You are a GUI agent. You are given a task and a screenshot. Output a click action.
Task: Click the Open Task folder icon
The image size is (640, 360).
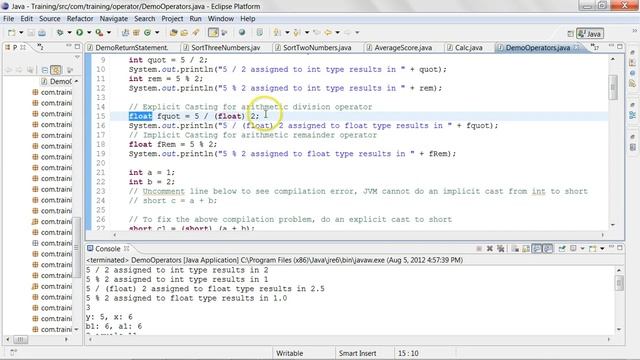184,33
